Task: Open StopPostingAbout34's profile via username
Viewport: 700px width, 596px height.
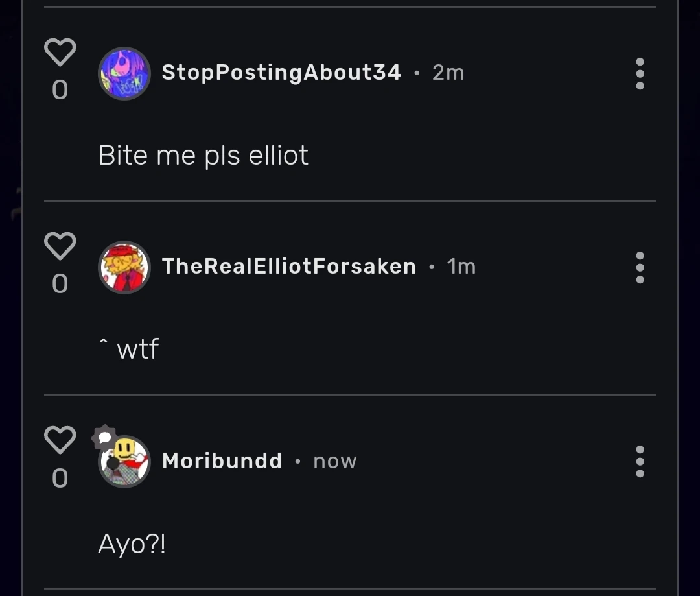Action: click(x=281, y=73)
